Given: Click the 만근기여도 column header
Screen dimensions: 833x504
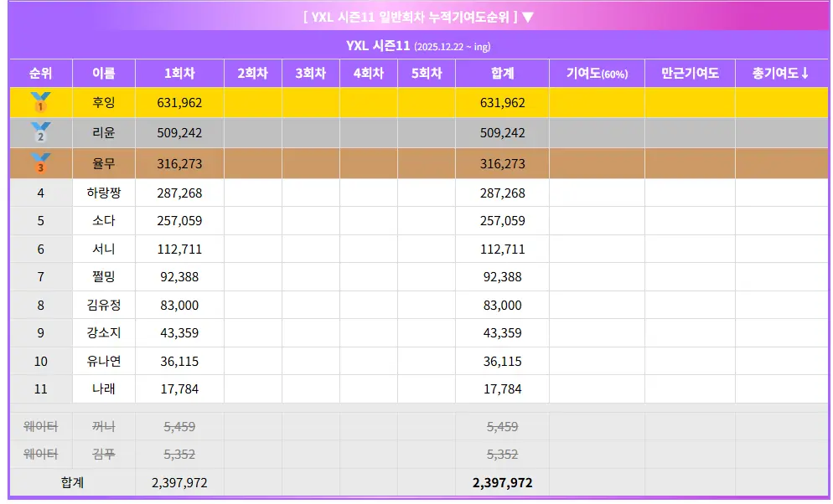Looking at the screenshot, I should point(690,73).
